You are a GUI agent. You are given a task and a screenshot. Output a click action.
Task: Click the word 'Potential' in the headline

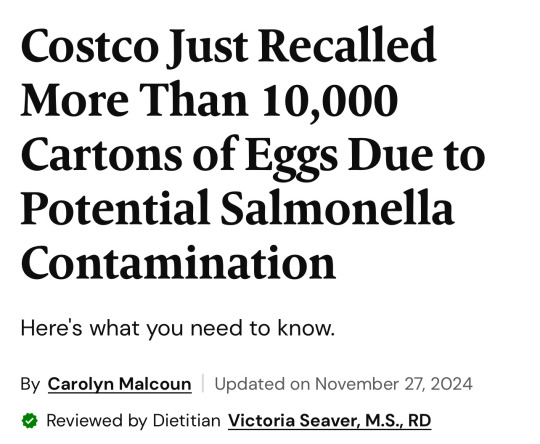click(116, 209)
